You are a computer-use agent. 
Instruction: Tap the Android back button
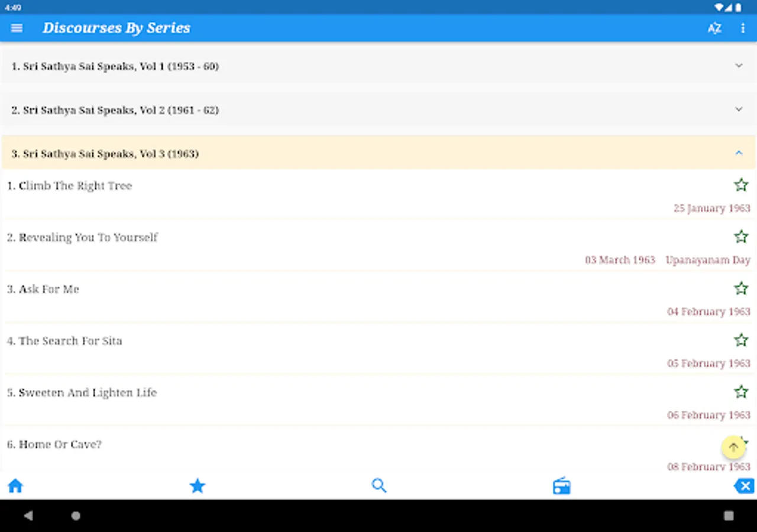(28, 515)
